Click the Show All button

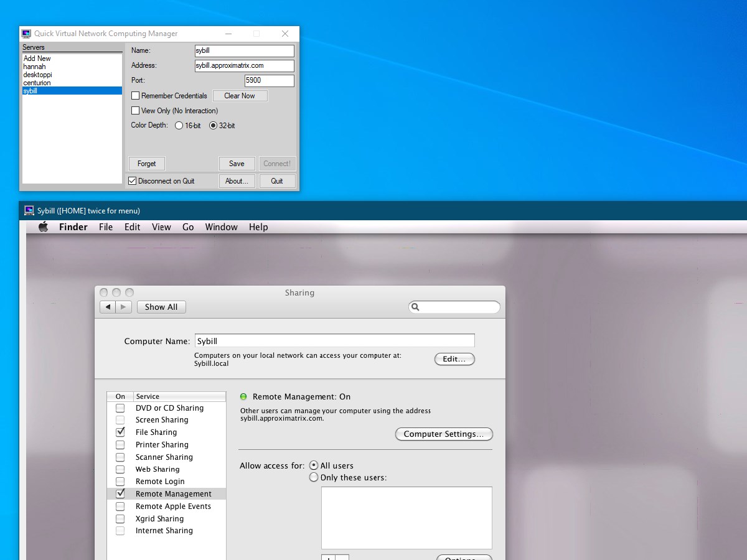(161, 307)
